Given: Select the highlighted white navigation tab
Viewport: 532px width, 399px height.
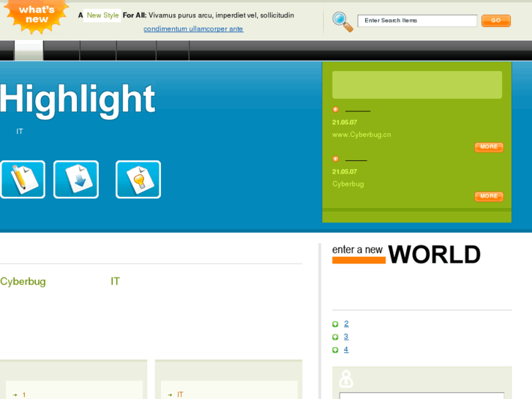Looking at the screenshot, I should [29, 51].
